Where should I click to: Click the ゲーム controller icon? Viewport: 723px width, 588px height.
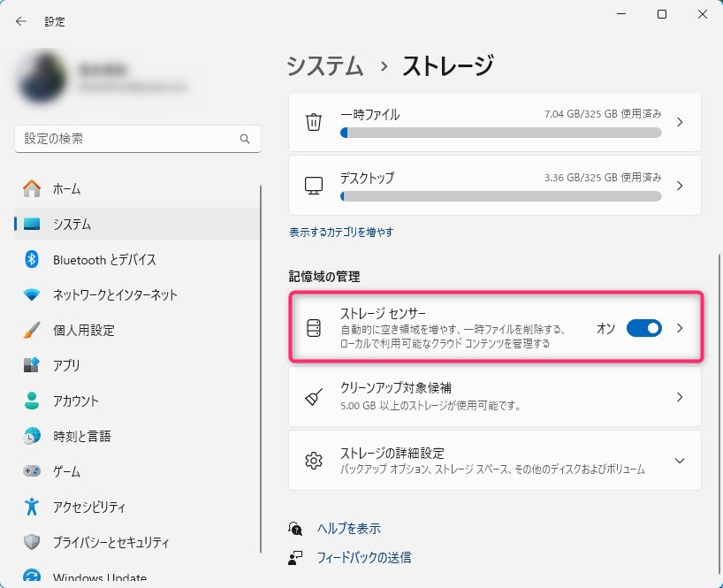(x=32, y=471)
